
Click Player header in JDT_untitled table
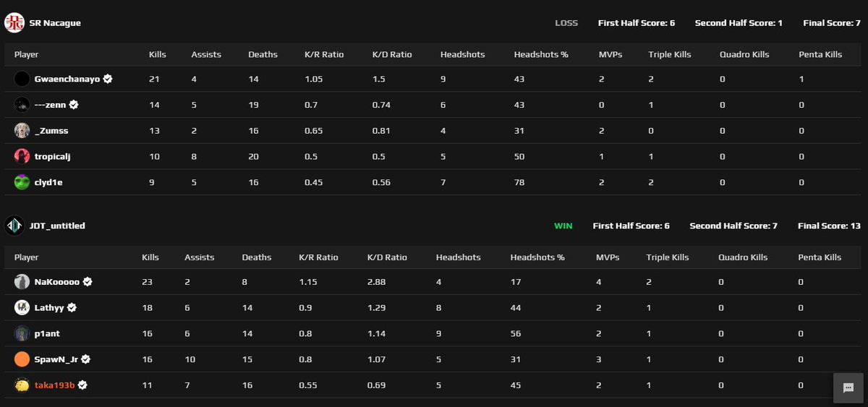pyautogui.click(x=27, y=257)
